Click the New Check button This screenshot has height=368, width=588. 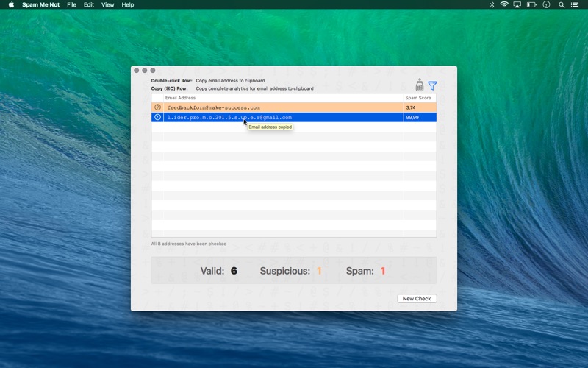[417, 299]
